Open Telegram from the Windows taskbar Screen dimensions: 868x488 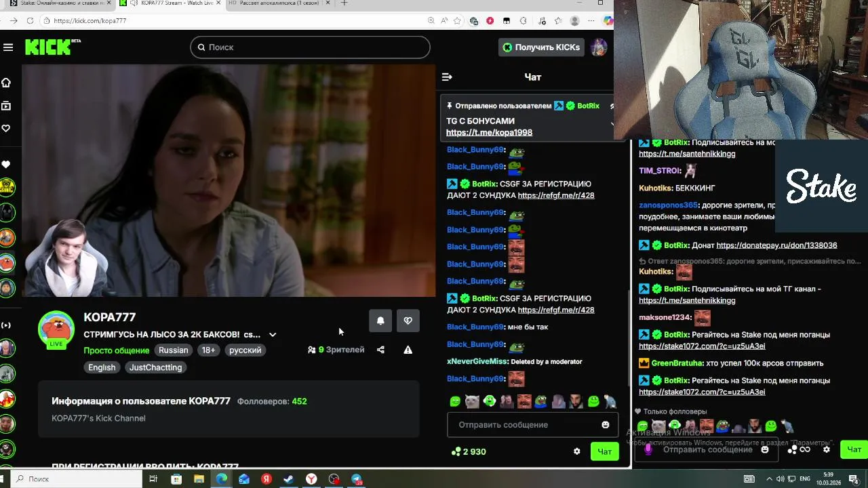pos(356,479)
